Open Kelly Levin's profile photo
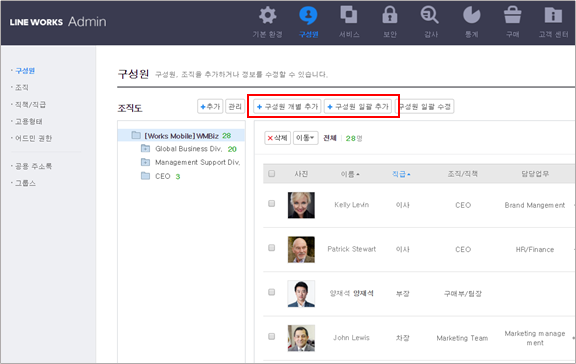The width and height of the screenshot is (576, 364). pyautogui.click(x=301, y=205)
